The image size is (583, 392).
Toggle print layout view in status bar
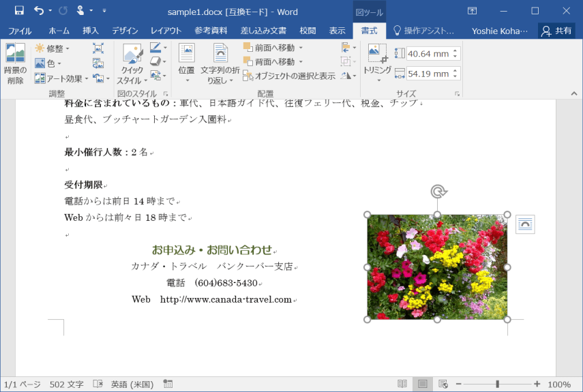pos(422,385)
